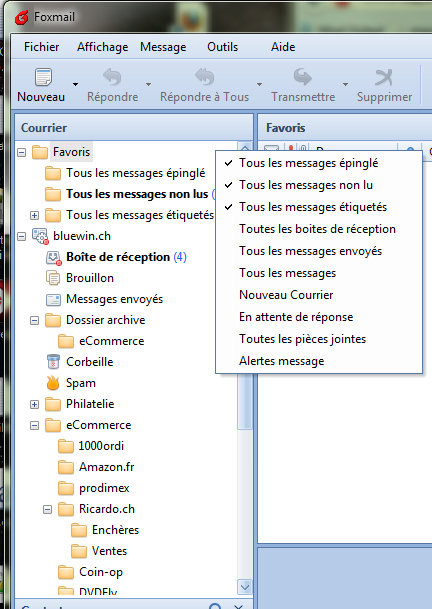Select the Tous les messages non lus folder
This screenshot has height=609, width=432.
tap(137, 194)
